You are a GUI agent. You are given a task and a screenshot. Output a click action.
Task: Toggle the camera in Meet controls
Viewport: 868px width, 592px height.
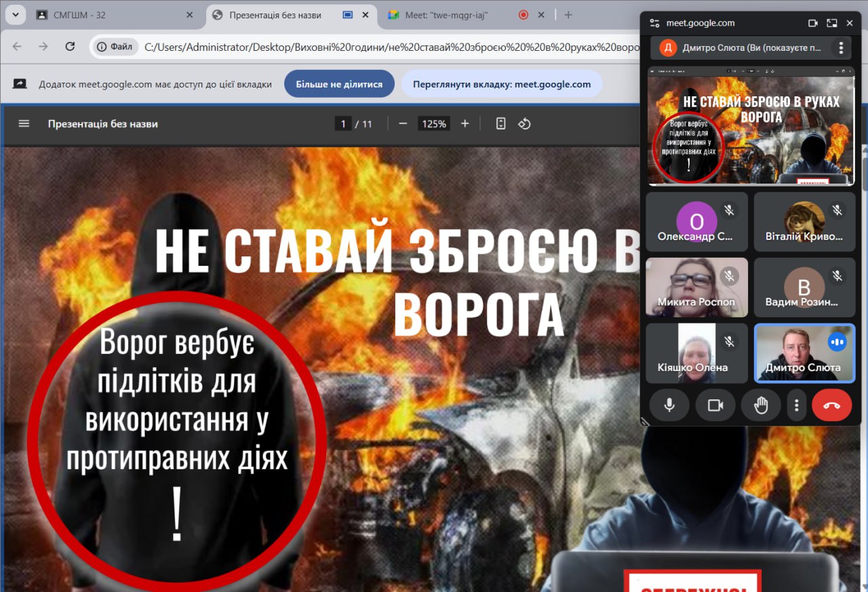pyautogui.click(x=715, y=405)
